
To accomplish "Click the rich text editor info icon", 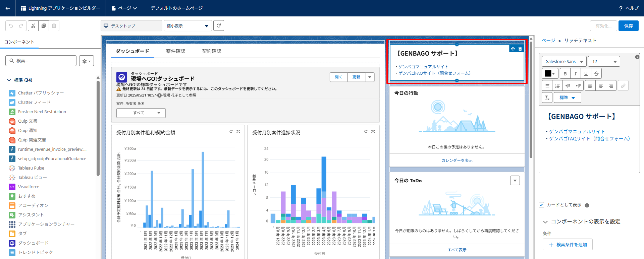I will point(637,57).
